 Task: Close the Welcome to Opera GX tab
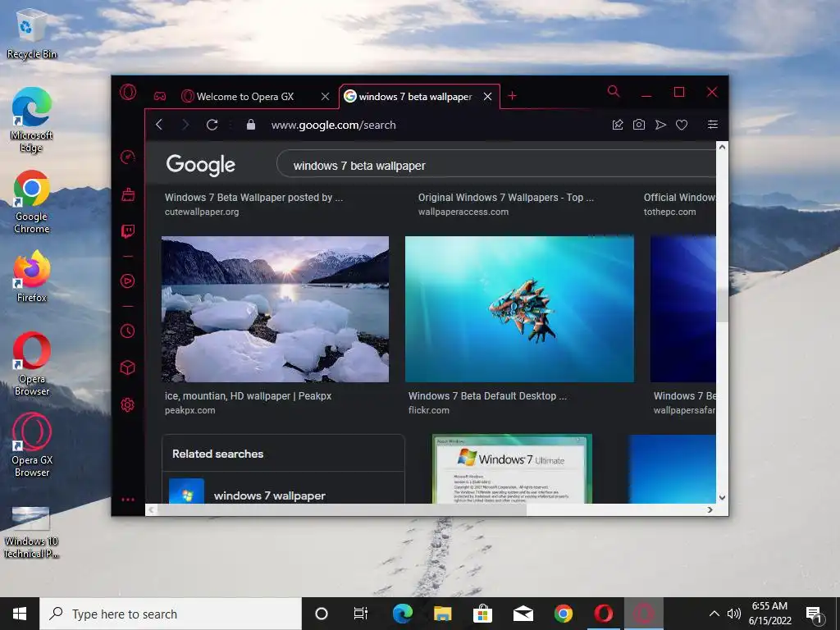(325, 97)
